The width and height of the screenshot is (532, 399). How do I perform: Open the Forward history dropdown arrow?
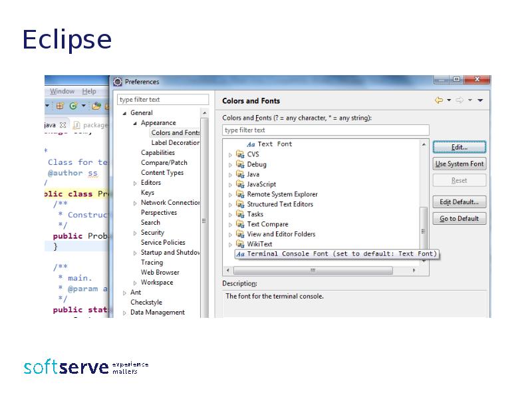[x=470, y=100]
